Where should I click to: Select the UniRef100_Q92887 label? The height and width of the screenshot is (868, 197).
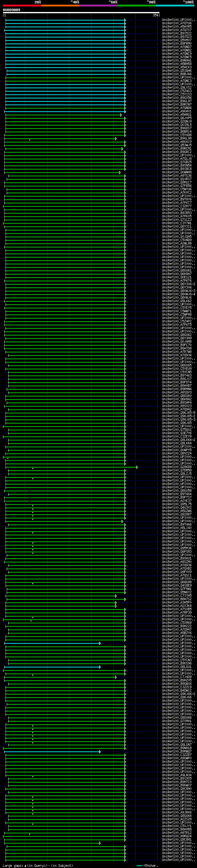coord(177,514)
